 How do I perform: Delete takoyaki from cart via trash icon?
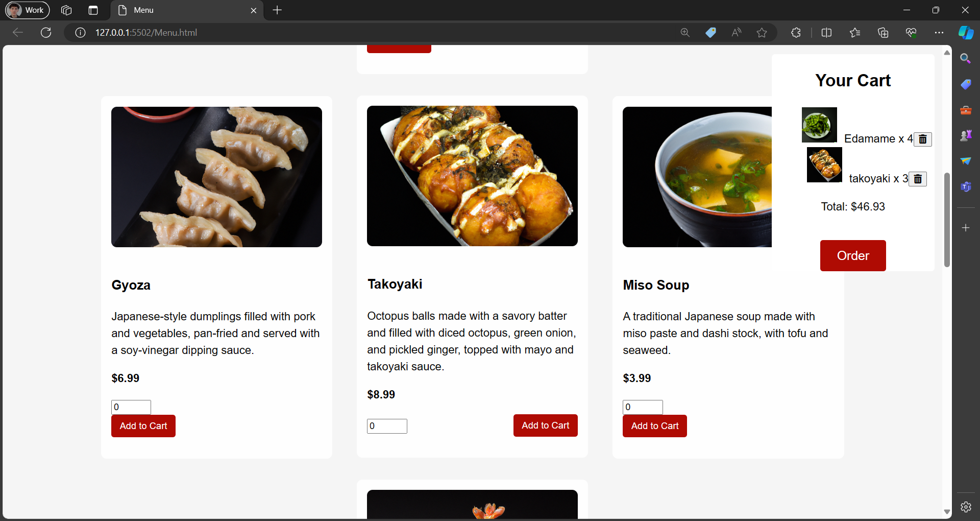[x=917, y=179]
